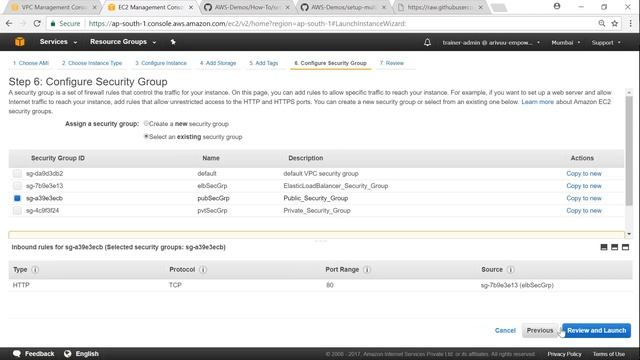Click the English language globe icon
The image size is (640, 360).
[68, 354]
